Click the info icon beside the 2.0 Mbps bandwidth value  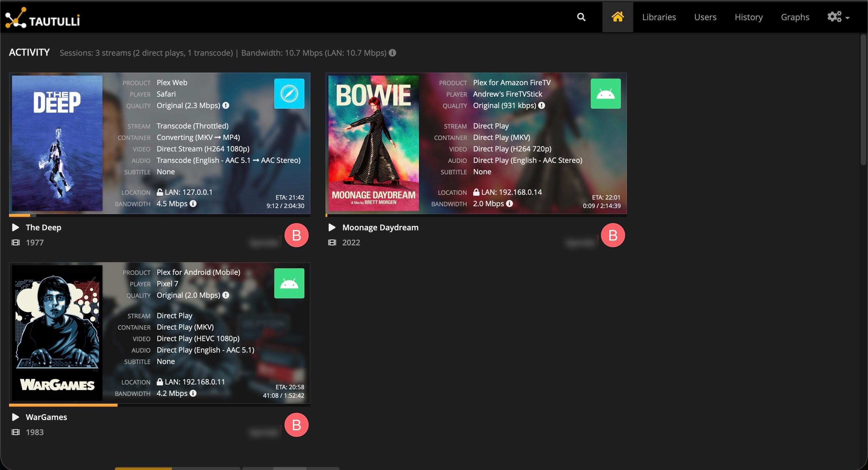click(509, 203)
